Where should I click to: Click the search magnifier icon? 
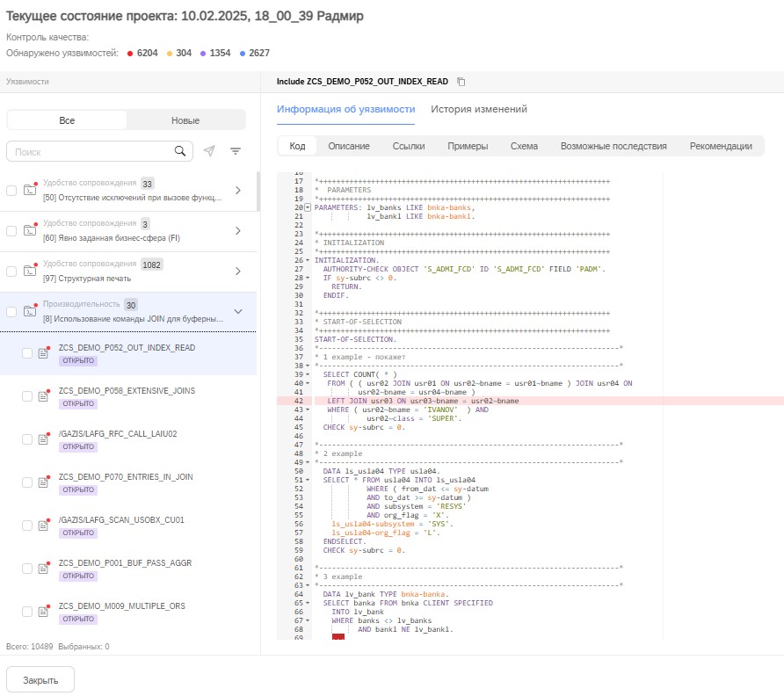(179, 151)
